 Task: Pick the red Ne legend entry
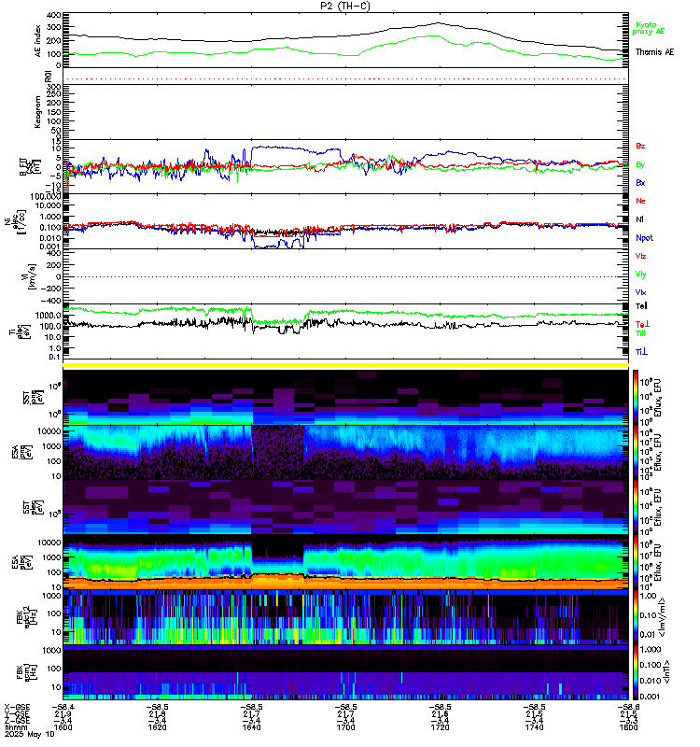[640, 201]
